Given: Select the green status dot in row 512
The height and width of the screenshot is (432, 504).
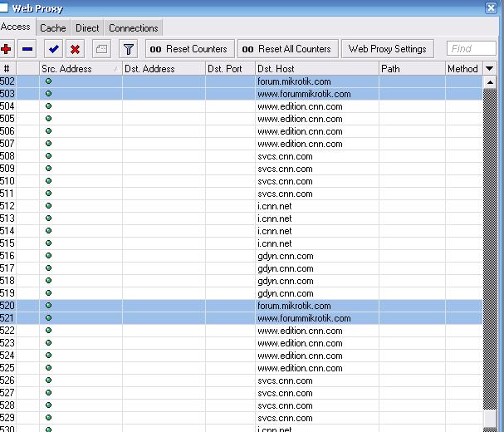Looking at the screenshot, I should [48, 205].
